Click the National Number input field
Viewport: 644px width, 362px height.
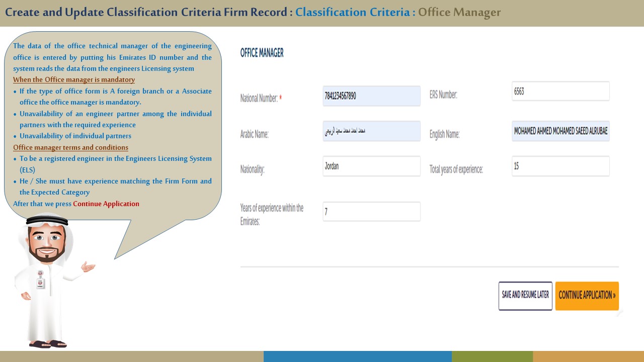click(x=371, y=96)
